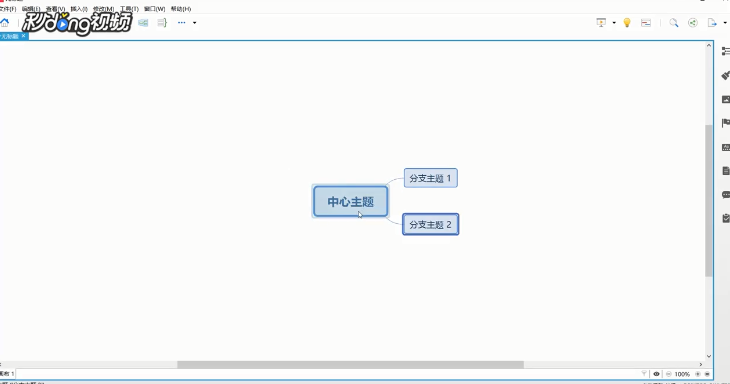Click the export document icon

click(712, 23)
